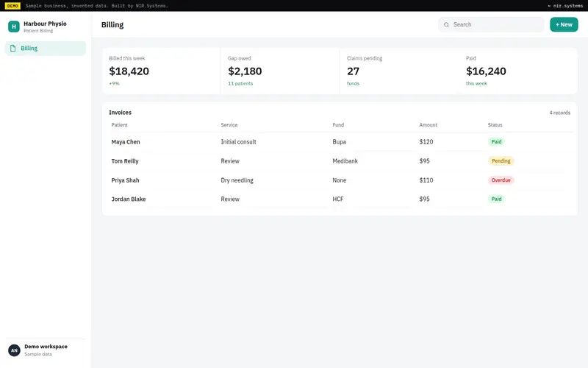This screenshot has height=368, width=588.
Task: Click the Bupa fund cell
Action: 339,142
